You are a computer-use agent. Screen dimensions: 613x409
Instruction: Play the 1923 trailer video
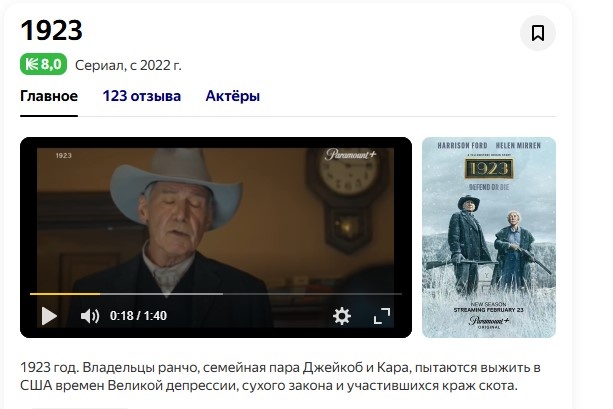pyautogui.click(x=49, y=316)
